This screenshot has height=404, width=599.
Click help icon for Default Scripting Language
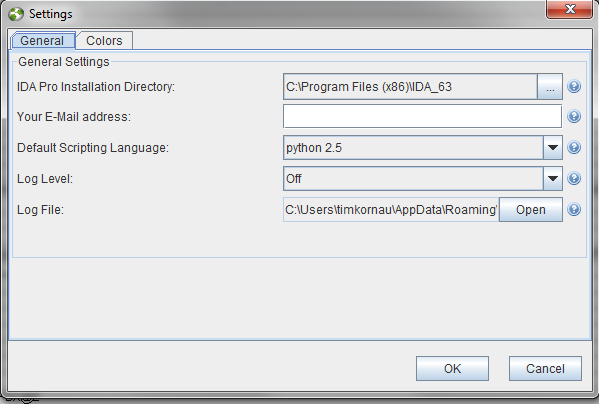coord(574,147)
